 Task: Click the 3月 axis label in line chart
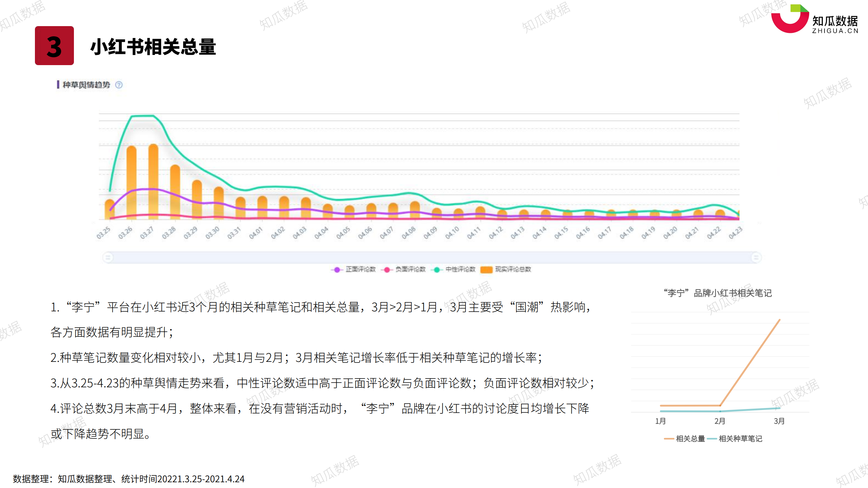click(779, 421)
